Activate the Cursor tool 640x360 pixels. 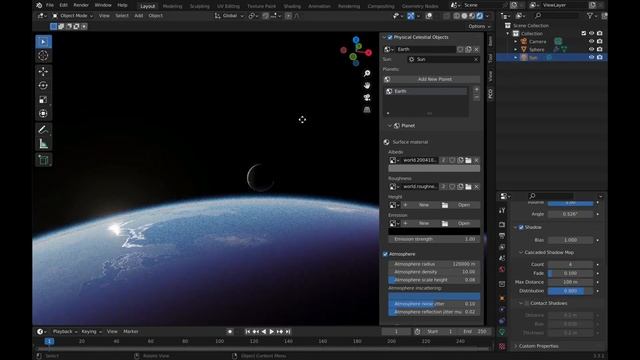43,56
